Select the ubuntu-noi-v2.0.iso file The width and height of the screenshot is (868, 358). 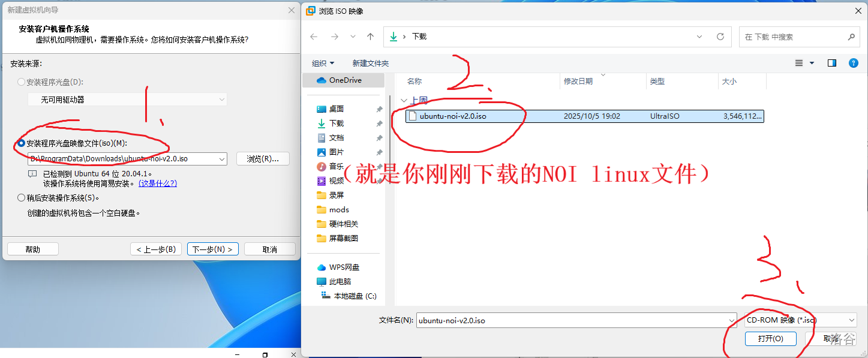coord(453,116)
